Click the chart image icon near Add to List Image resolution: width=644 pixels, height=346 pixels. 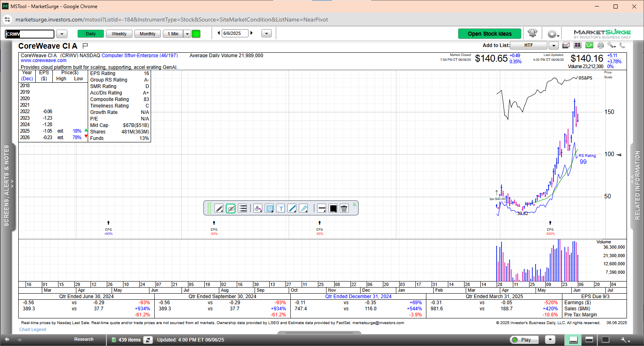tap(566, 45)
